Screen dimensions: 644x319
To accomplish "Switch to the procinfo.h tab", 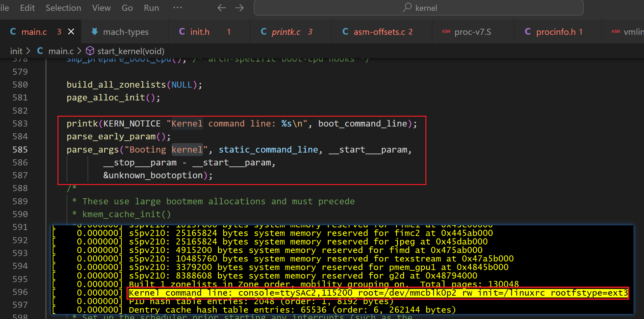I will (x=558, y=32).
